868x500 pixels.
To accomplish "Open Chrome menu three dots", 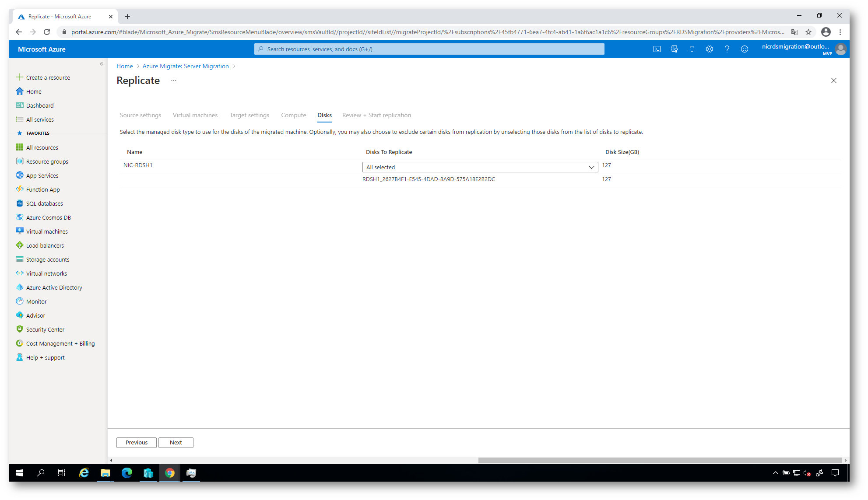I will [840, 32].
